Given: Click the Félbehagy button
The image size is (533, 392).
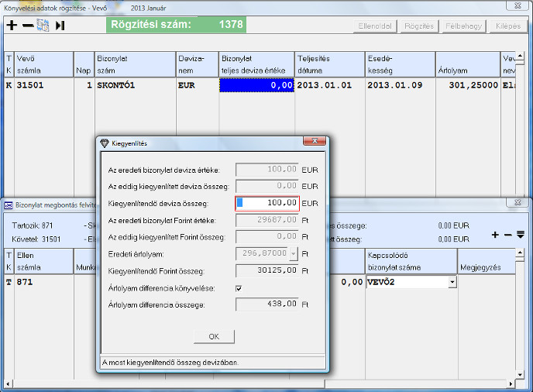Looking at the screenshot, I should pyautogui.click(x=463, y=26).
